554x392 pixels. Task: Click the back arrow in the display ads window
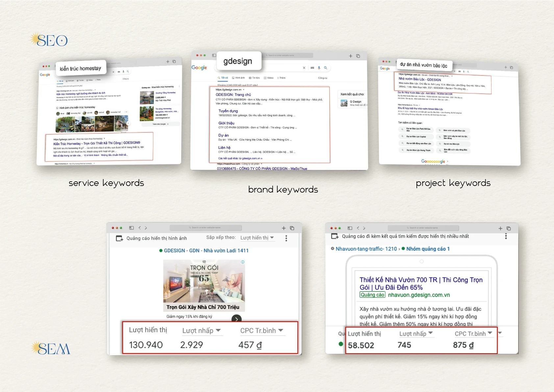[x=140, y=228]
